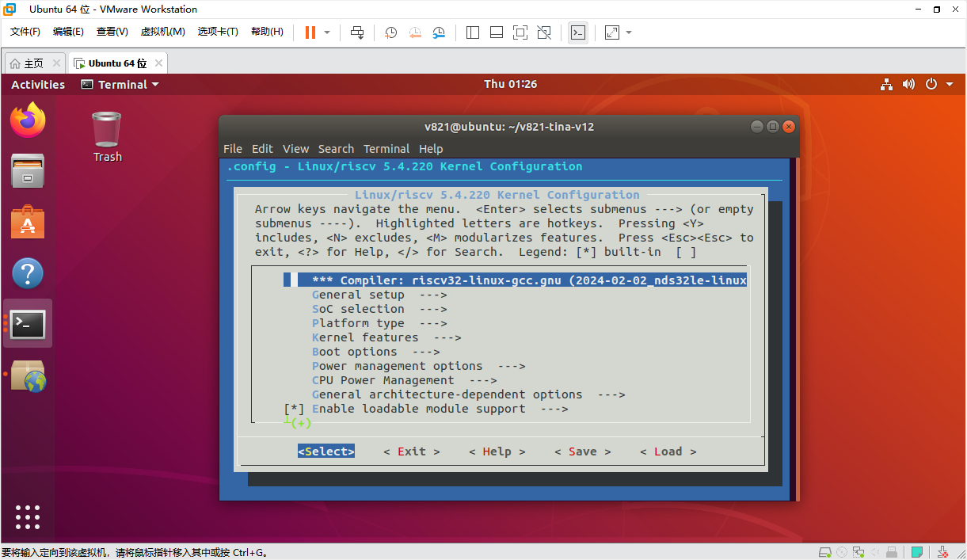Open terminal window Terminal menu

pos(386,149)
